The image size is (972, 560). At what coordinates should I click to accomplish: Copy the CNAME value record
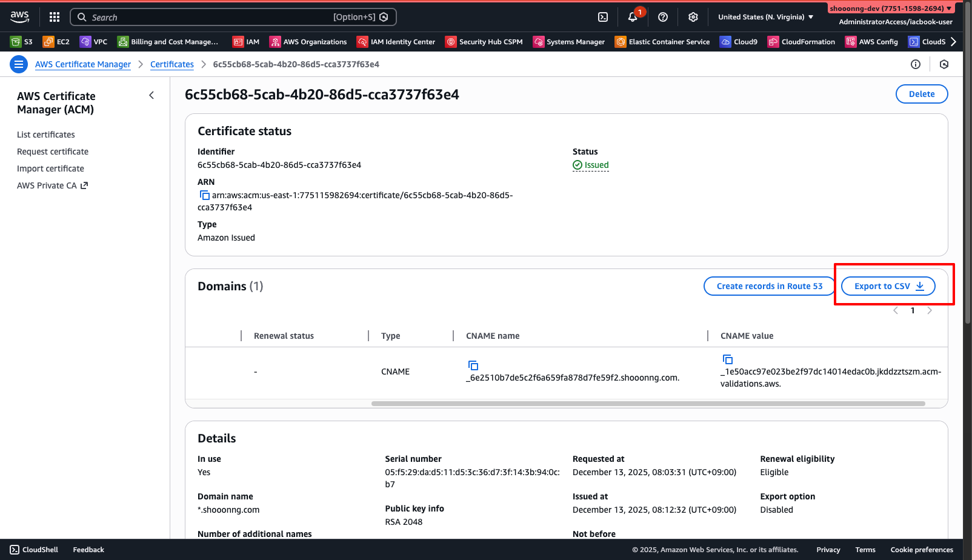pos(728,359)
